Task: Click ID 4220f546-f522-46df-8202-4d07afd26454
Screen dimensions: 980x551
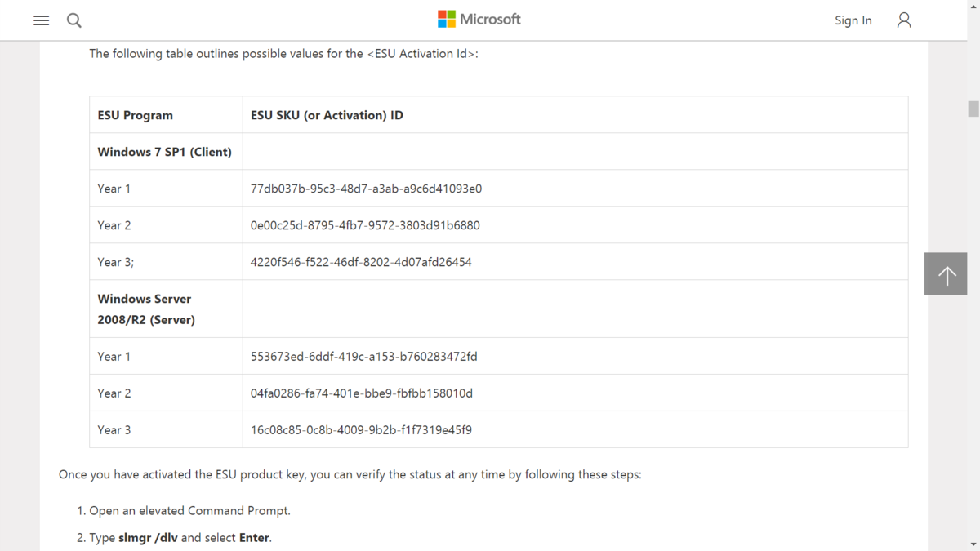Action: tap(361, 262)
